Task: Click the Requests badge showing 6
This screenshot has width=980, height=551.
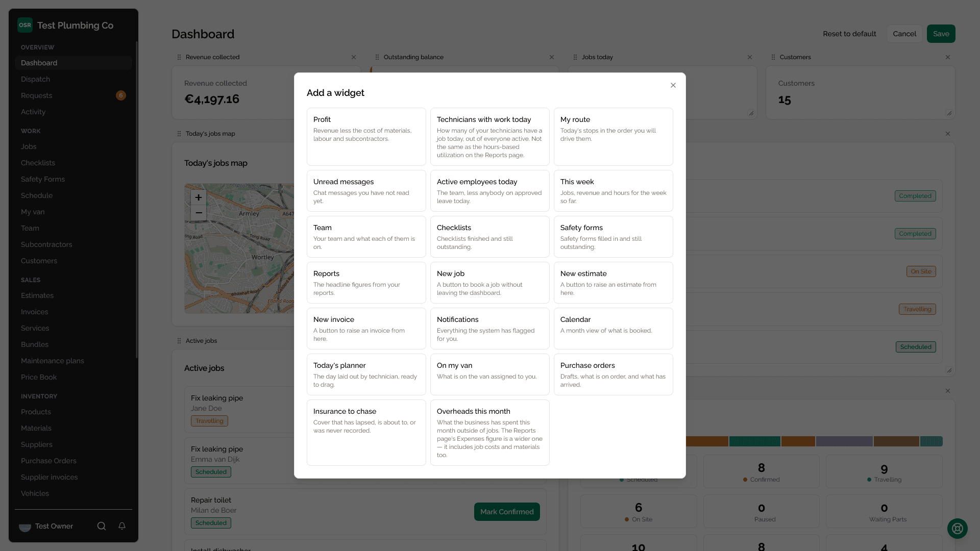Action: tap(121, 95)
